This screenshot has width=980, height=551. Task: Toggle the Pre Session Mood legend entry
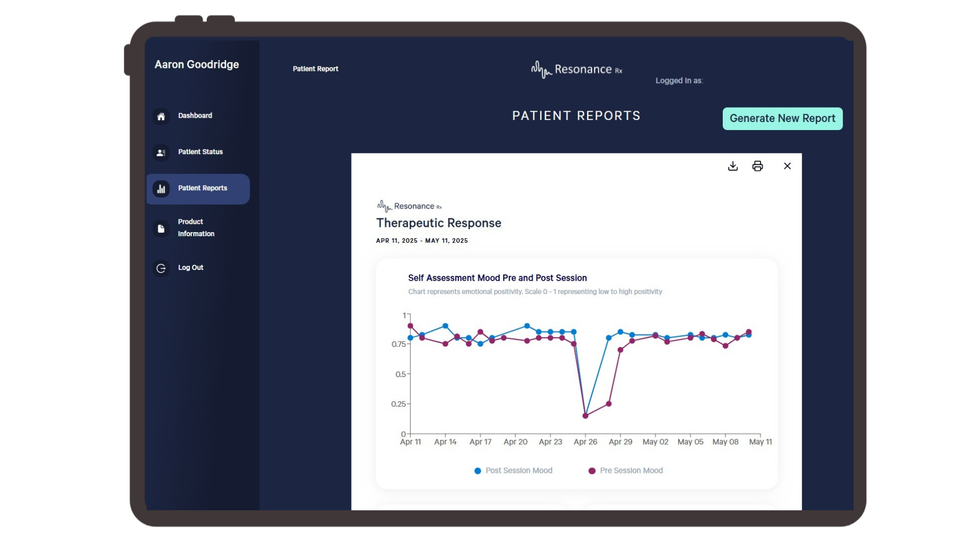tap(625, 470)
